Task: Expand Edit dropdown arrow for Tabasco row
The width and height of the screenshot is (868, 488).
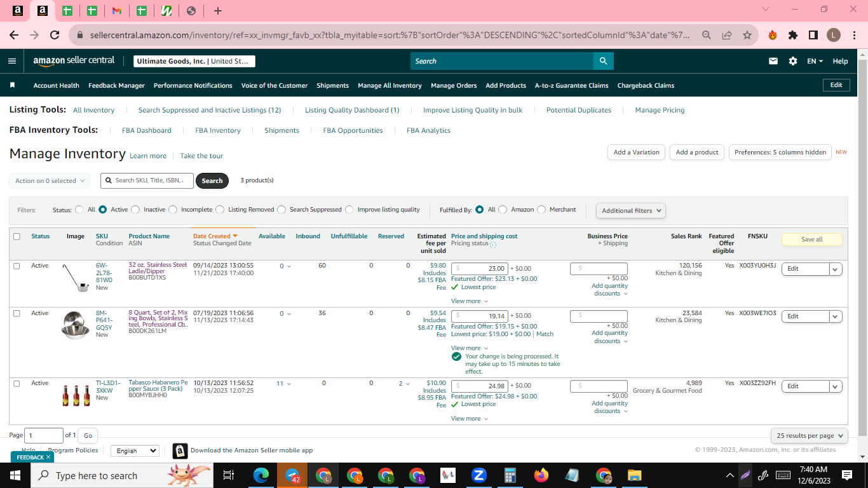Action: 836,386
